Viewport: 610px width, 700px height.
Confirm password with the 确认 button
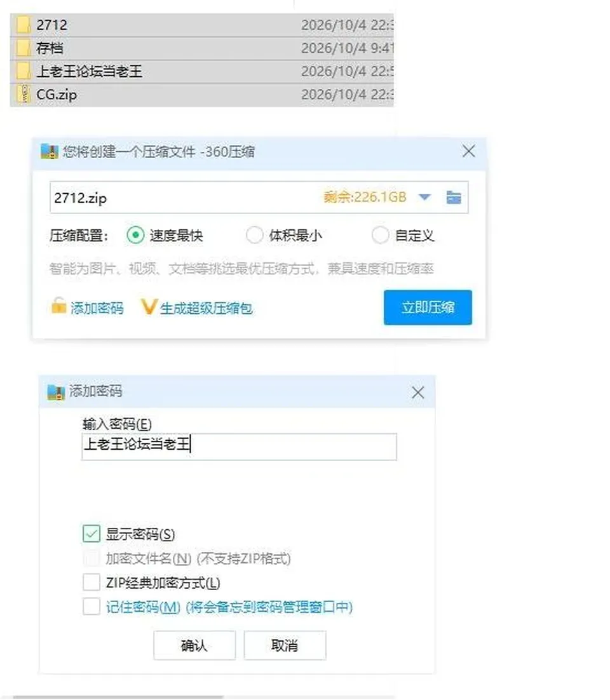(x=194, y=645)
